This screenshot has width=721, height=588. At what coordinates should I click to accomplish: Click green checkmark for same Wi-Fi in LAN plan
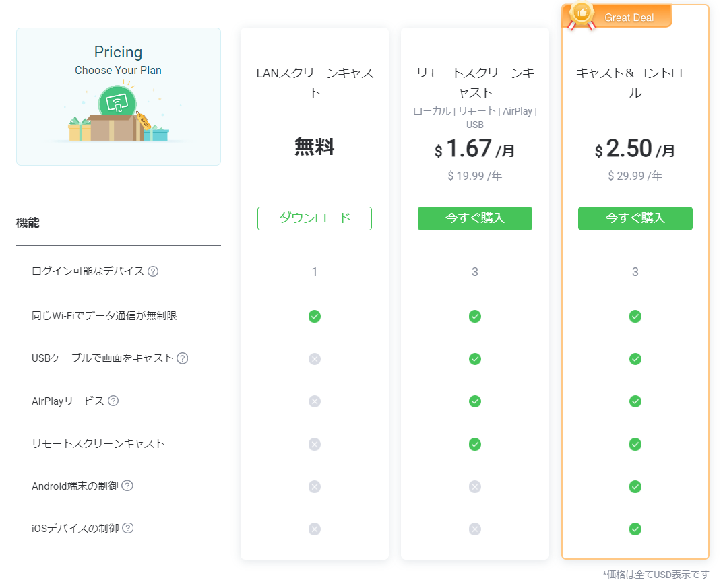point(314,316)
